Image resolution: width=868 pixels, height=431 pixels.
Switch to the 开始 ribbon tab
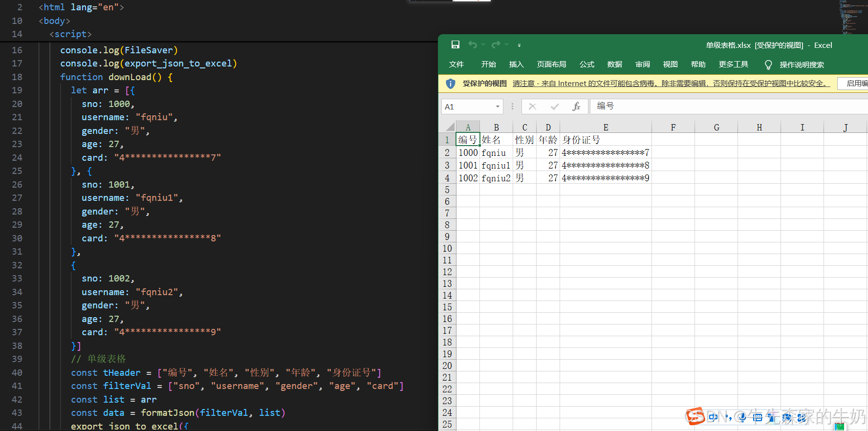pos(488,65)
